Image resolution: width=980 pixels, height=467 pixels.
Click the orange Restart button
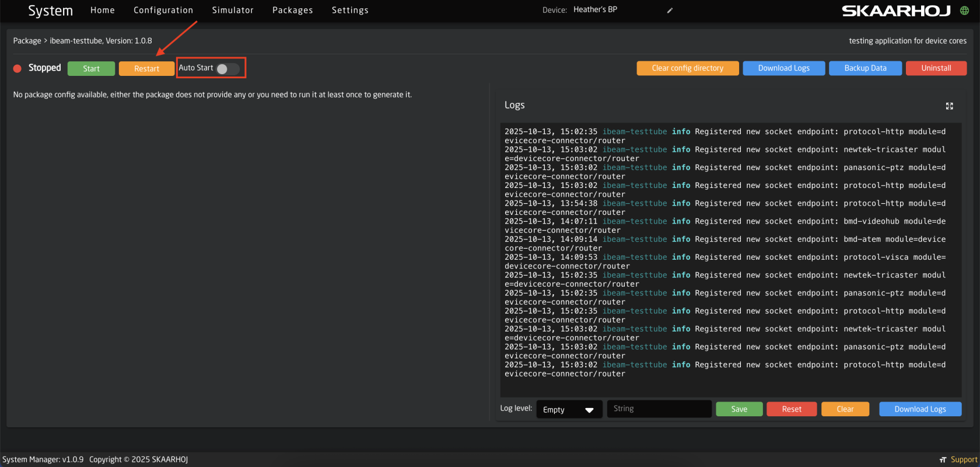[x=146, y=69]
